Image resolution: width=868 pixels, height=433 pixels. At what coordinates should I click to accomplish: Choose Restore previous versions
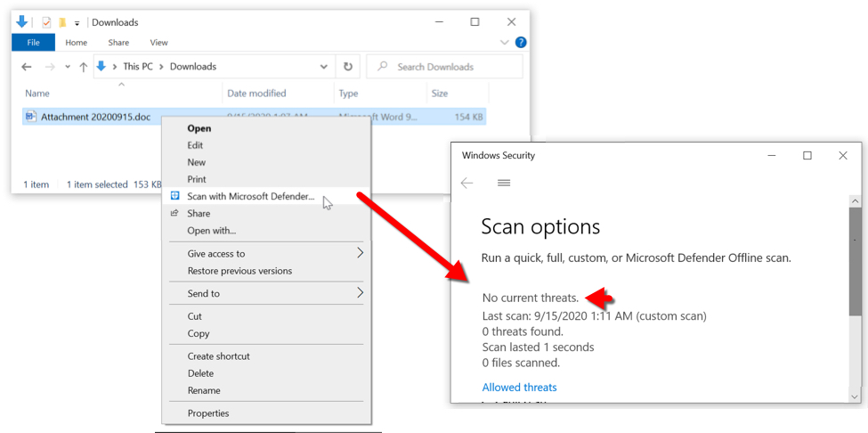(x=267, y=271)
